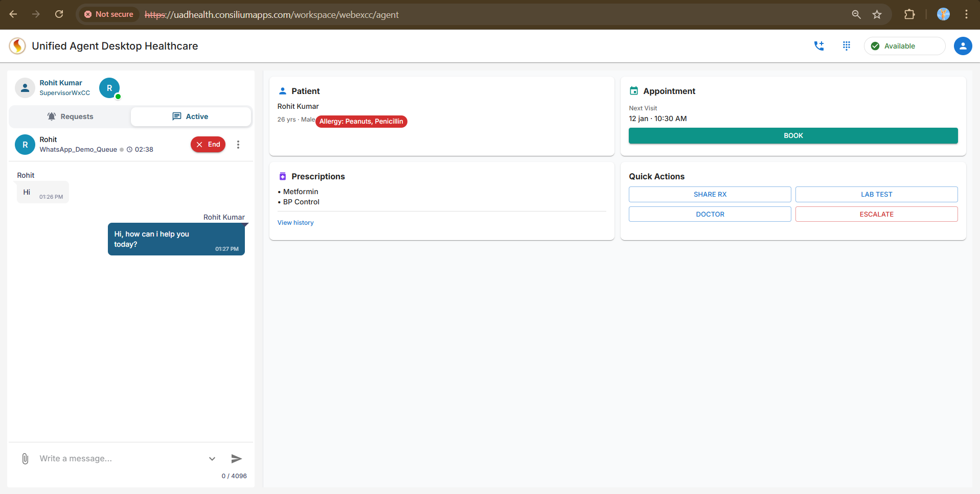Viewport: 980px width, 494px height.
Task: Switch to the Requests tab
Action: click(70, 116)
